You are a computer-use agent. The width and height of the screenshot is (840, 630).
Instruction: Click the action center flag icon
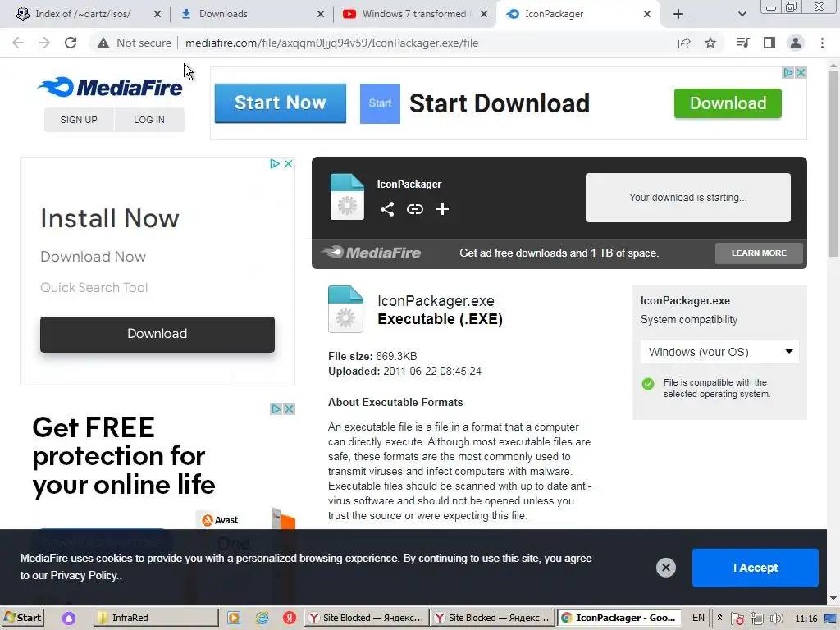click(x=737, y=619)
